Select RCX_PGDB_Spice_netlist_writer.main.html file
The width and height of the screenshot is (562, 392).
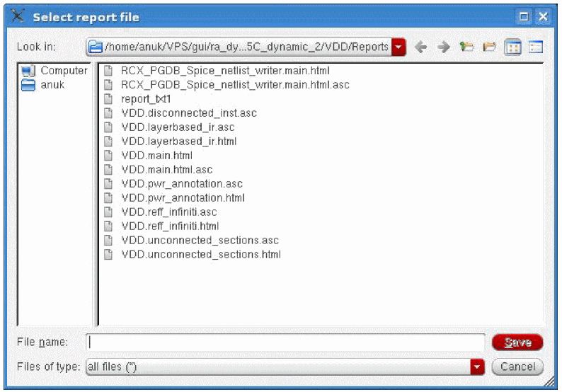pyautogui.click(x=217, y=71)
